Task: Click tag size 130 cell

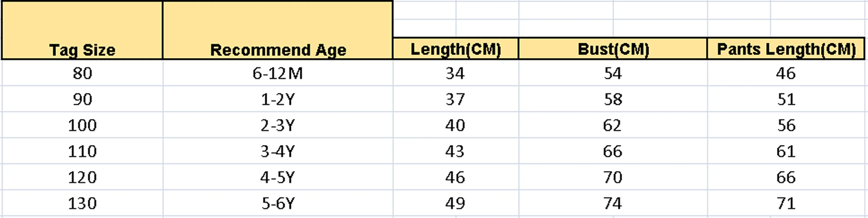Action: tap(82, 203)
